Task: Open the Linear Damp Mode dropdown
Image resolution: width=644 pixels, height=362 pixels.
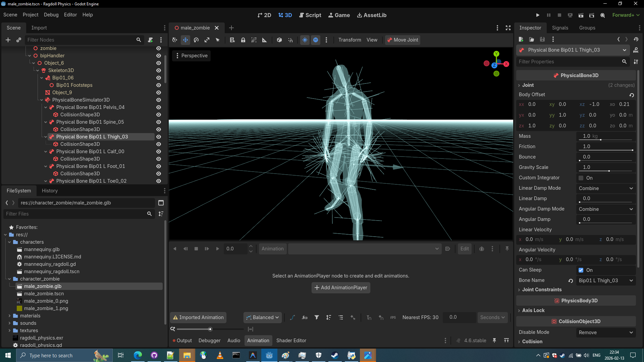Action: click(605, 188)
